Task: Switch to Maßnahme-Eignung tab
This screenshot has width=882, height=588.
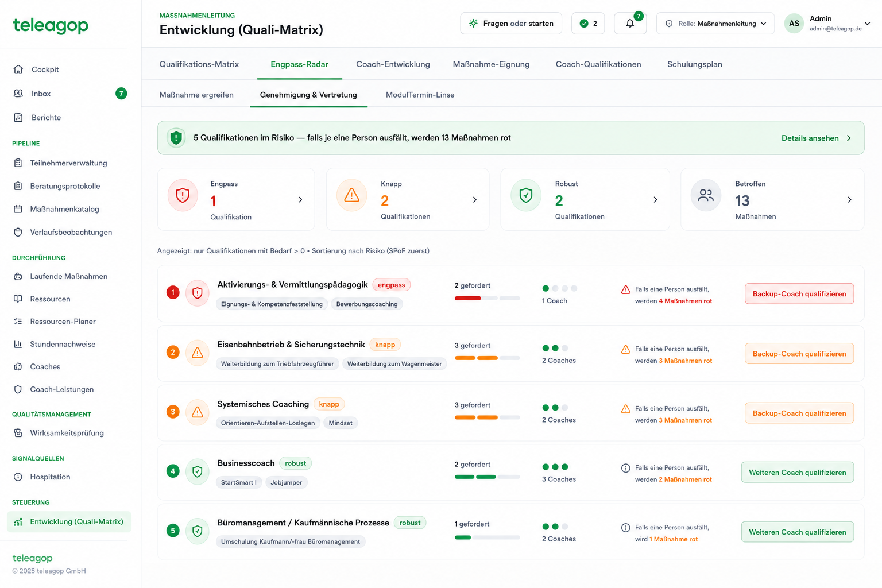Action: coord(491,64)
